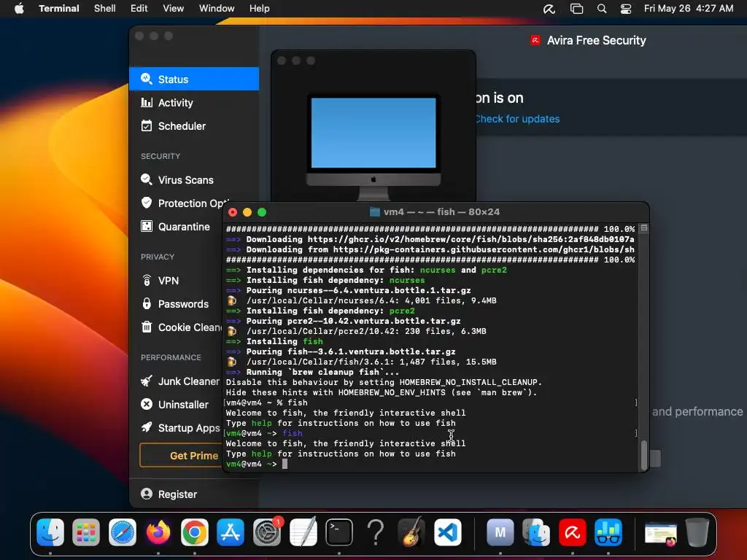
Task: Open App Store from the Dock
Action: pyautogui.click(x=231, y=532)
